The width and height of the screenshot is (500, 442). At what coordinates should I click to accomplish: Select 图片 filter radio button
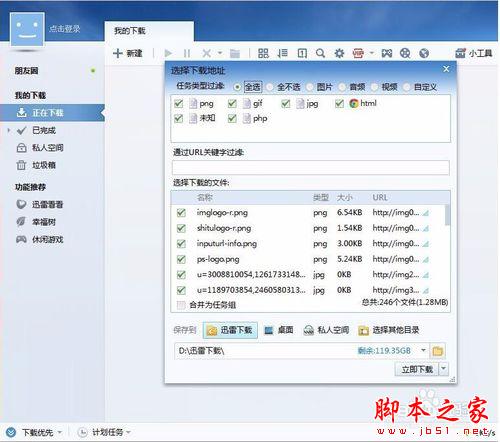[310, 87]
